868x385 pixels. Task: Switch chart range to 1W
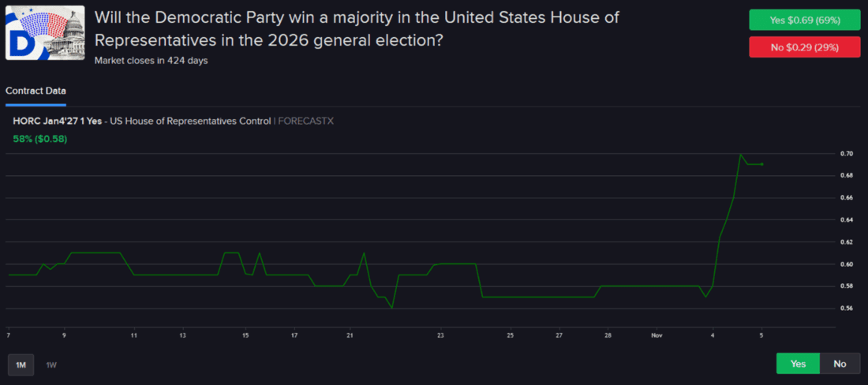click(x=51, y=364)
